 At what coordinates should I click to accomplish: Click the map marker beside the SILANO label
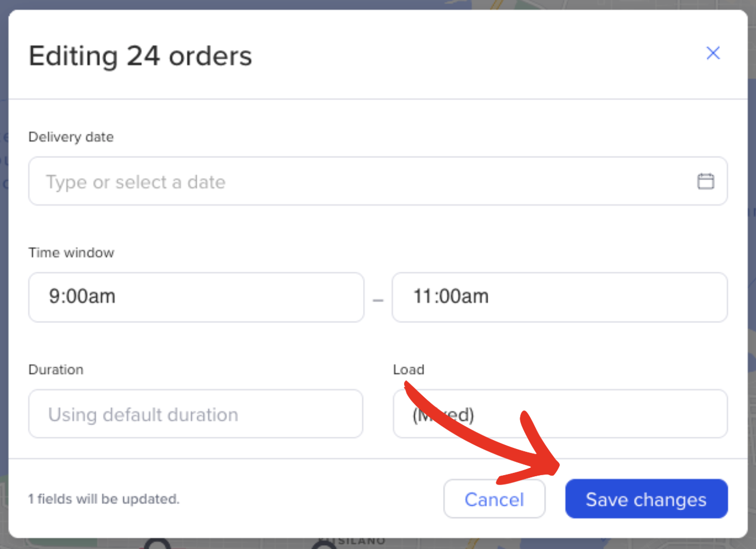click(x=324, y=545)
